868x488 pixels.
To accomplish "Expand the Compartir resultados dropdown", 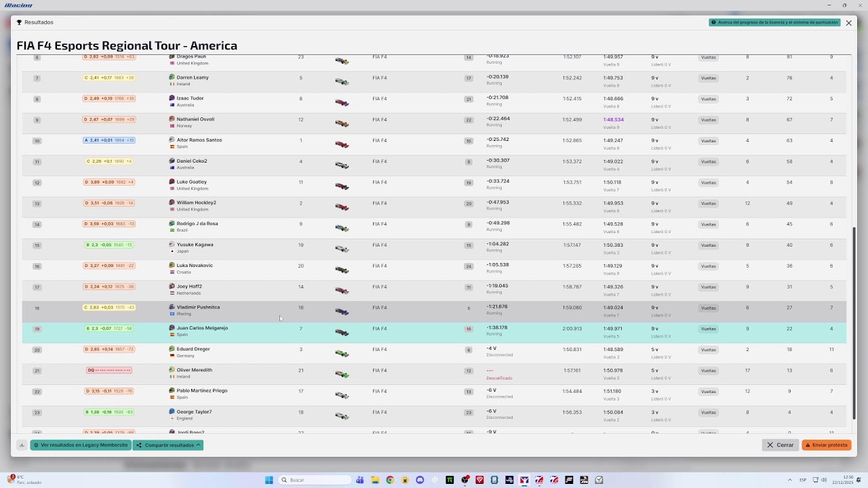I will (168, 445).
